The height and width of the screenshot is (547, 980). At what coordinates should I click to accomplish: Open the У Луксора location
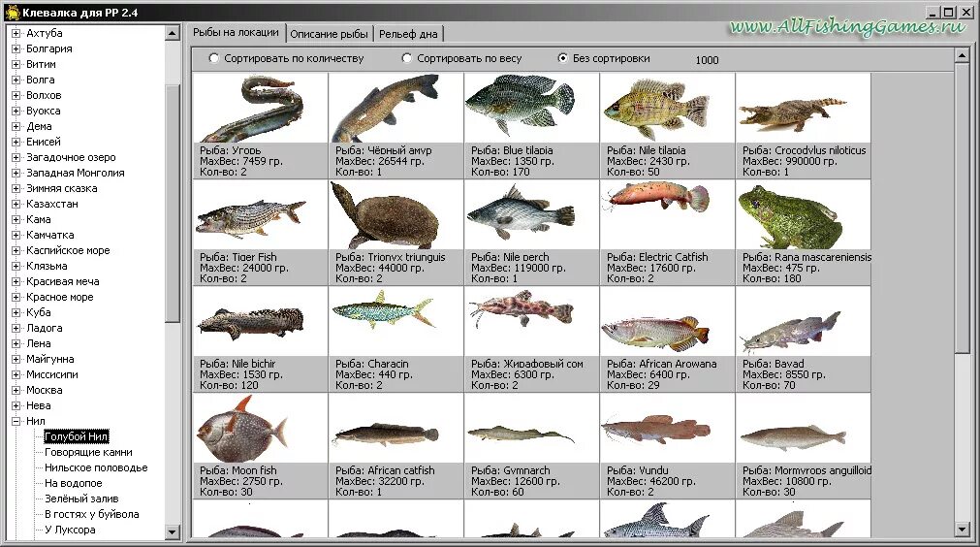point(70,531)
